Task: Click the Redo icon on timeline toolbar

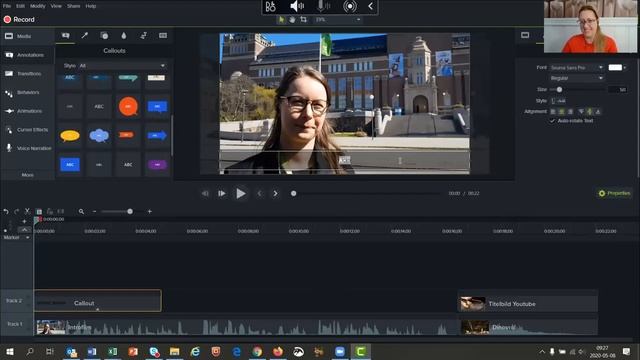Action: (x=16, y=211)
